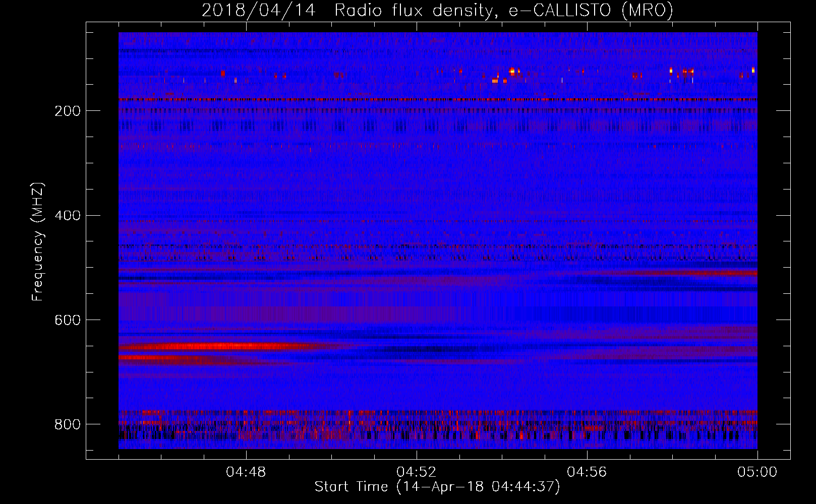Click the bright burst near 04:58 at top
The height and width of the screenshot is (504, 816).
coord(671,71)
